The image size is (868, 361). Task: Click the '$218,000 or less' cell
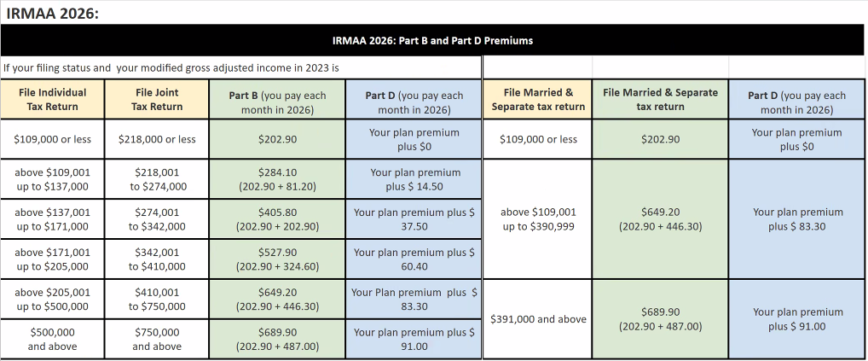(157, 139)
